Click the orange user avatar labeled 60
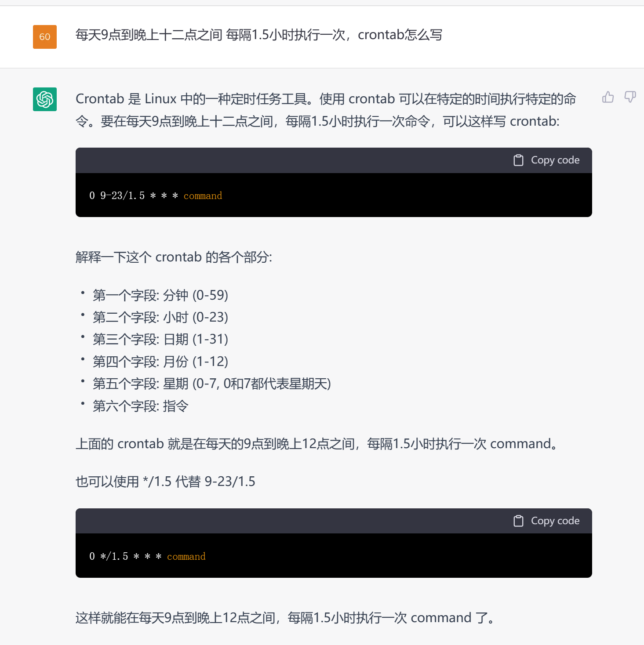644x645 pixels. [45, 37]
